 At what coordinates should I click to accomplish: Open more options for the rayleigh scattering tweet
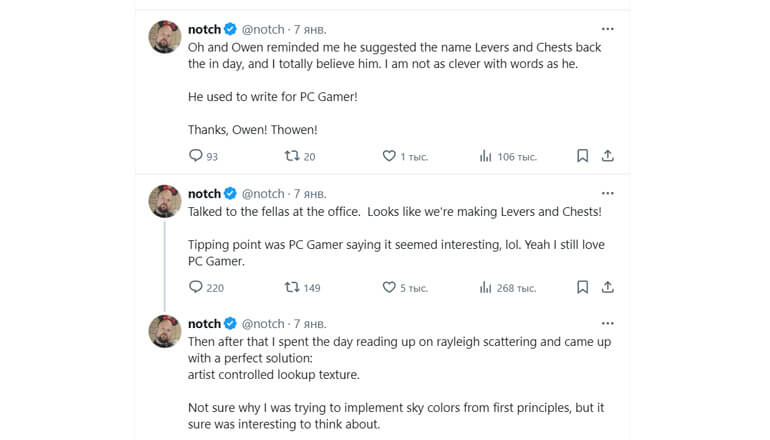(607, 323)
